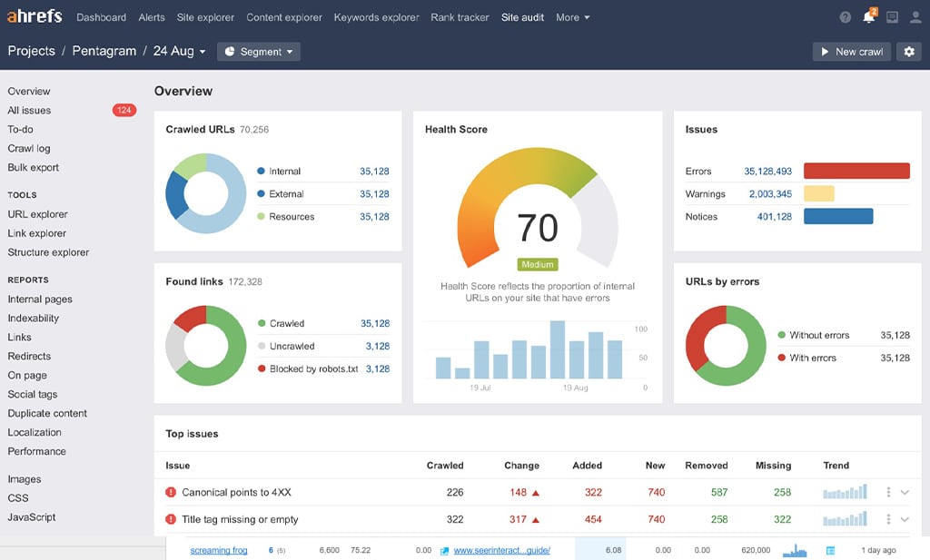Start a New crawl
Viewport: 930px width, 560px height.
(x=851, y=52)
